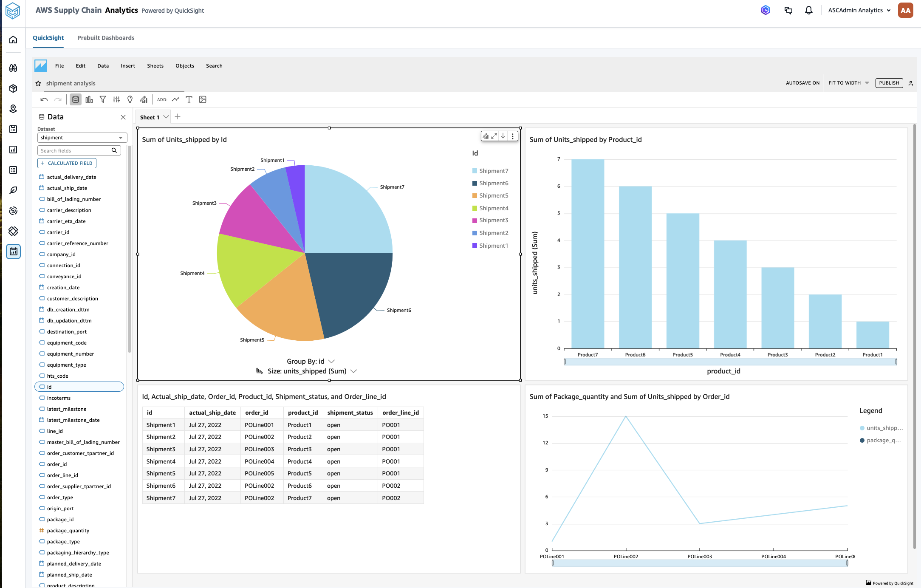This screenshot has height=588, width=921.
Task: Undo the last change
Action: tap(44, 99)
